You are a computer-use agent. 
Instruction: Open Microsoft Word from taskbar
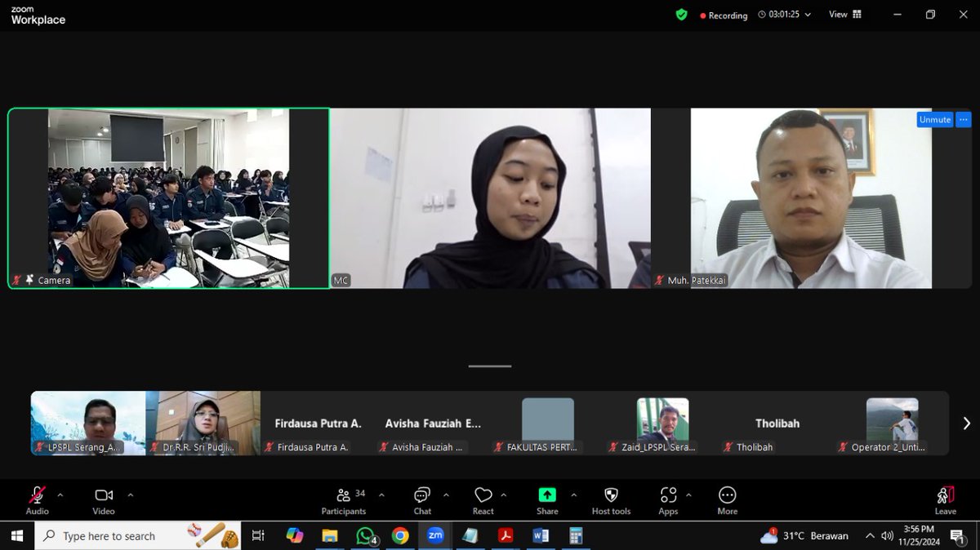541,536
